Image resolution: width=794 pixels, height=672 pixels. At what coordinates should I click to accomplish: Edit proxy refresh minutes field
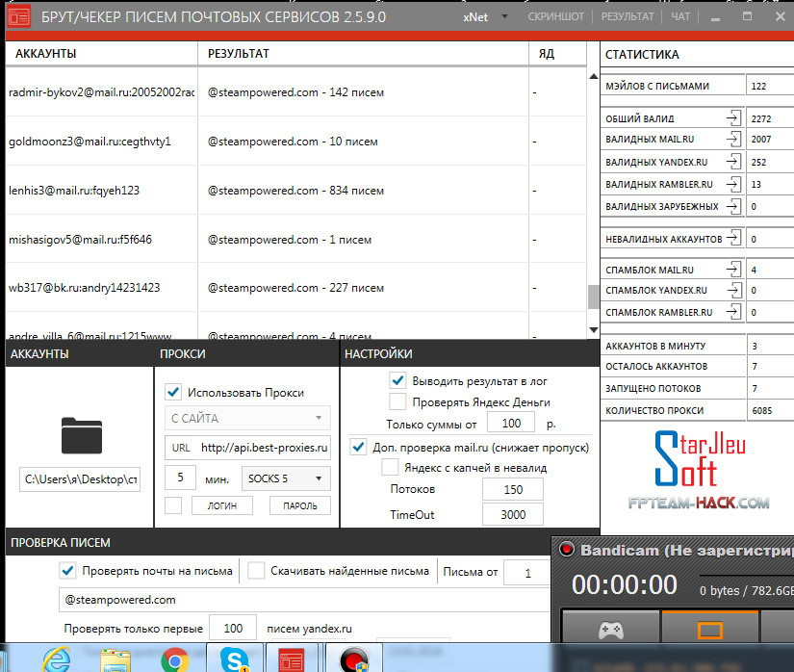(x=180, y=478)
